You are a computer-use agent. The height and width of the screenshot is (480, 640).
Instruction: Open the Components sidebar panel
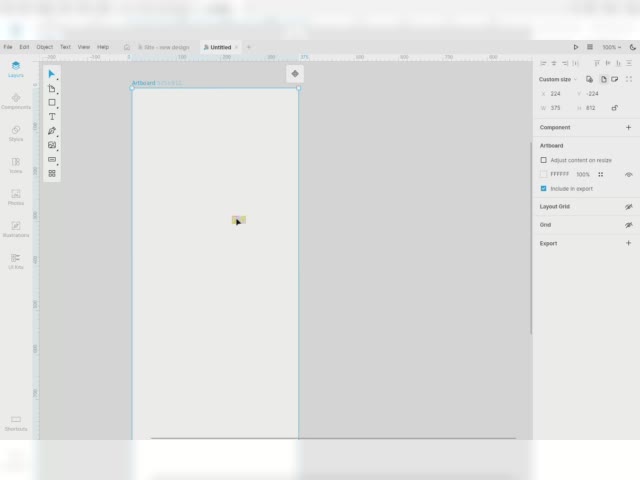coord(16,101)
